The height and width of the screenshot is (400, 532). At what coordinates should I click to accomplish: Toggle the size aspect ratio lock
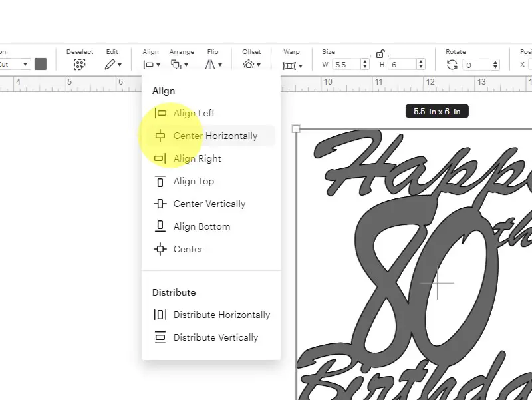pos(380,54)
